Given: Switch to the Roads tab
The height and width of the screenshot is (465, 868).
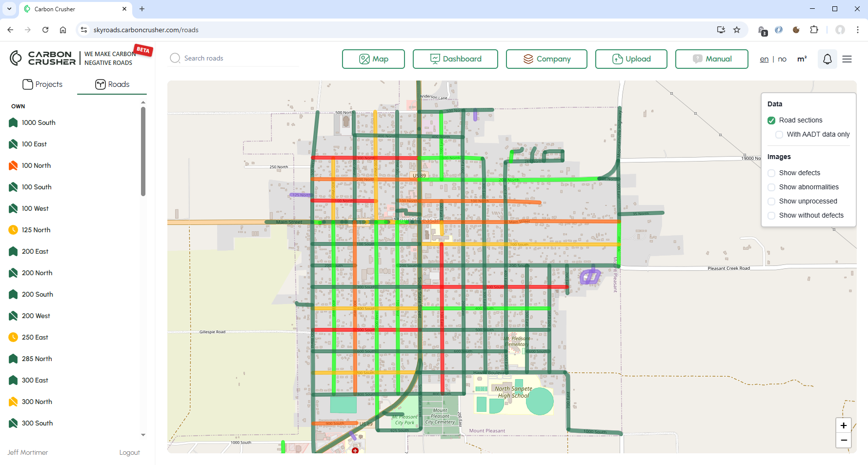Looking at the screenshot, I should click(x=112, y=84).
